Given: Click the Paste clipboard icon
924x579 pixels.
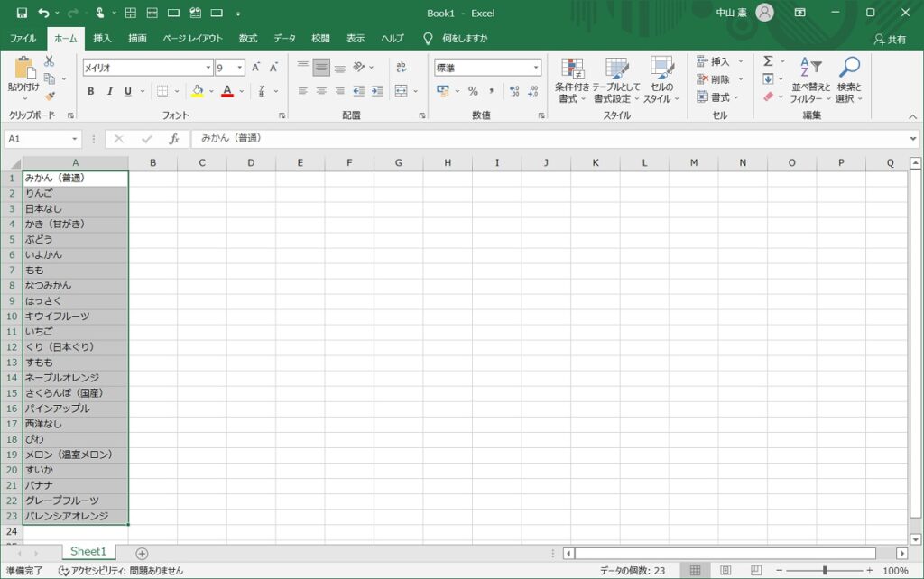Looking at the screenshot, I should click(24, 68).
